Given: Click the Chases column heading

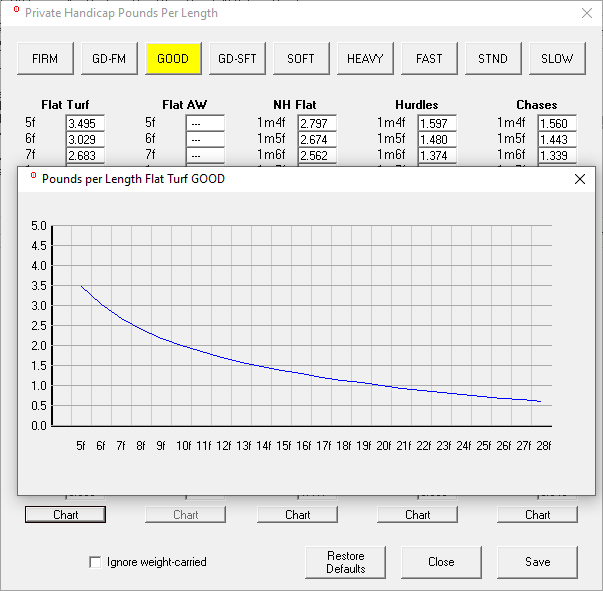Looking at the screenshot, I should [x=536, y=105].
